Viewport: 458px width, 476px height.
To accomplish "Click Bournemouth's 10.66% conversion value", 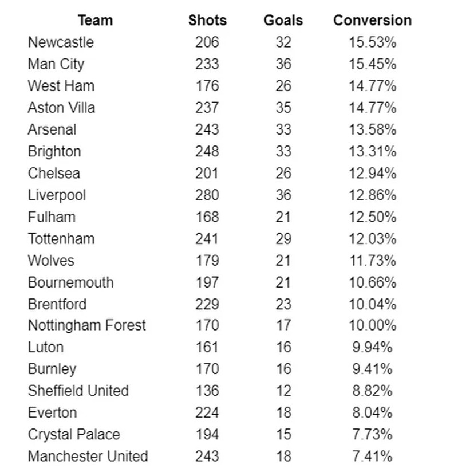I will 373,282.
